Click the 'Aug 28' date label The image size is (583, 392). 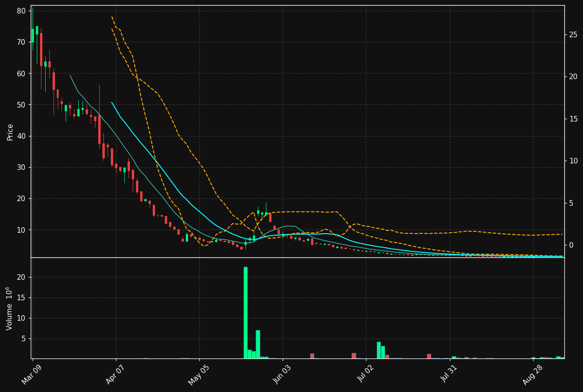tap(533, 375)
